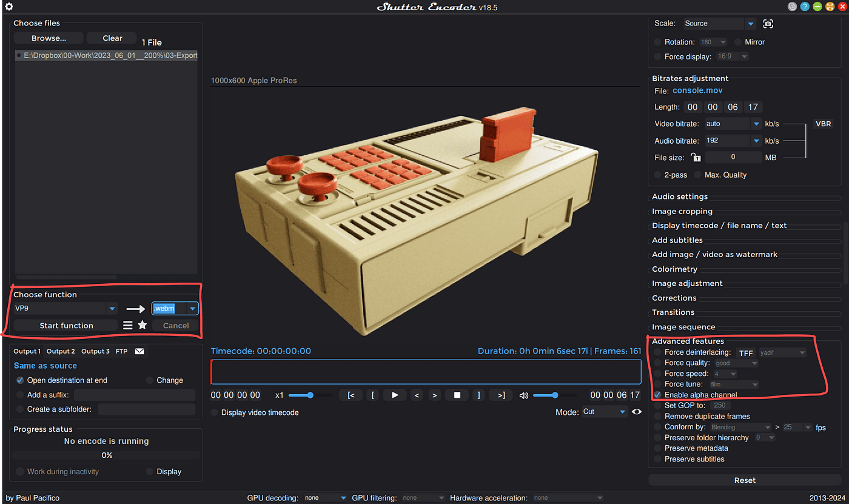Open the help question mark icon

click(x=805, y=7)
